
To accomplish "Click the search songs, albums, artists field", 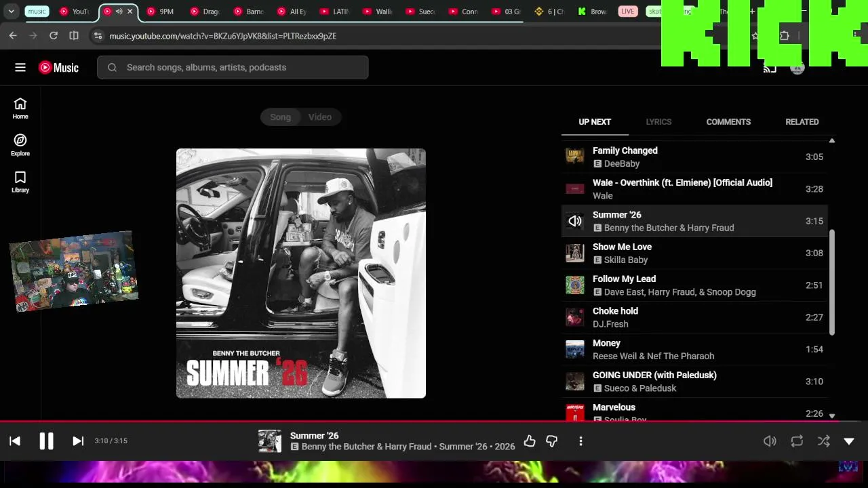I will [233, 67].
